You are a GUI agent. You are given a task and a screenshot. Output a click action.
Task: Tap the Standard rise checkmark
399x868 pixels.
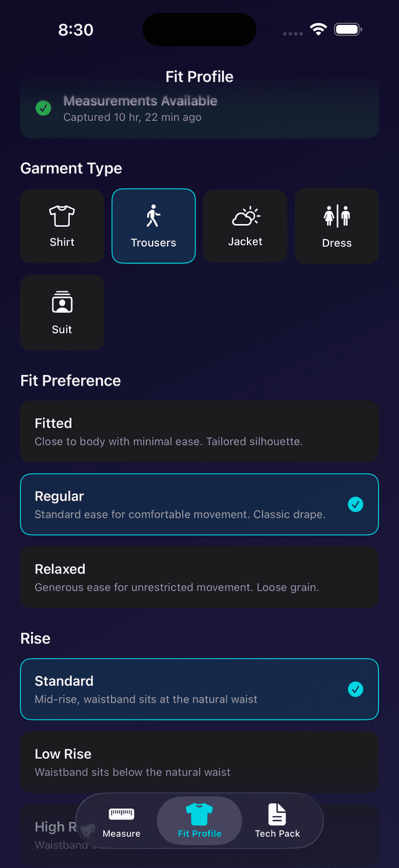356,690
